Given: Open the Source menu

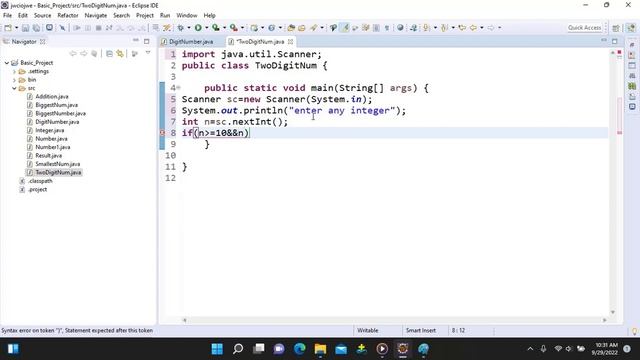Looking at the screenshot, I should point(42,15).
